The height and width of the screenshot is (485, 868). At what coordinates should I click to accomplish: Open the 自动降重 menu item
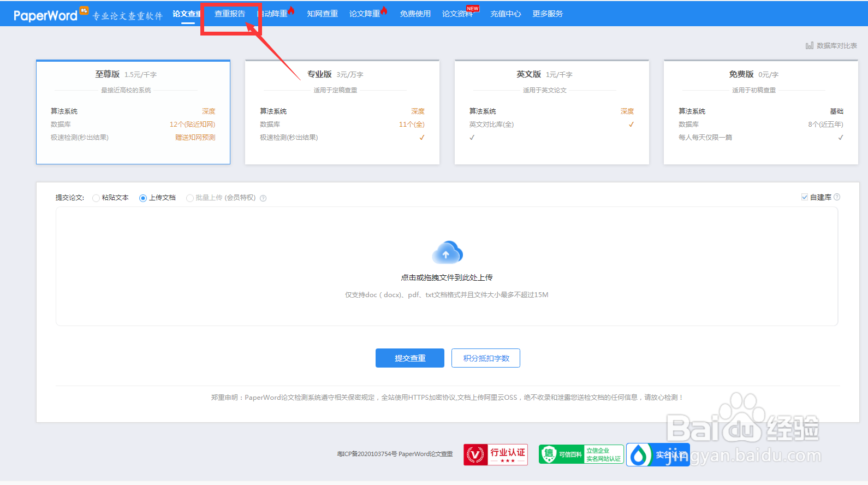coord(272,14)
